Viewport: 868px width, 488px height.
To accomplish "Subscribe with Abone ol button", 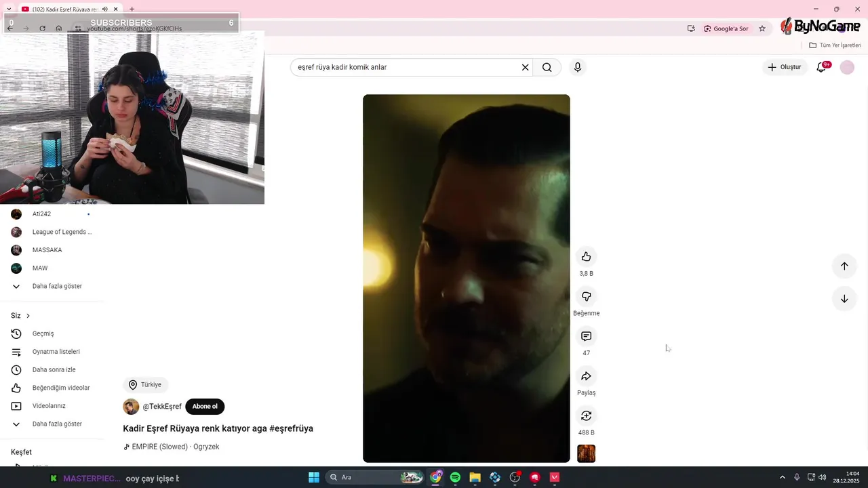I will pyautogui.click(x=205, y=407).
